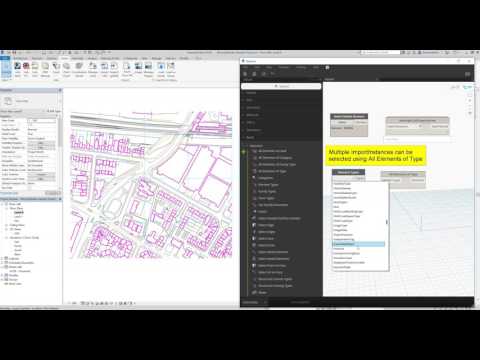Select Structural Framing Types node in library
The width and height of the screenshot is (480, 360).
click(x=275, y=286)
